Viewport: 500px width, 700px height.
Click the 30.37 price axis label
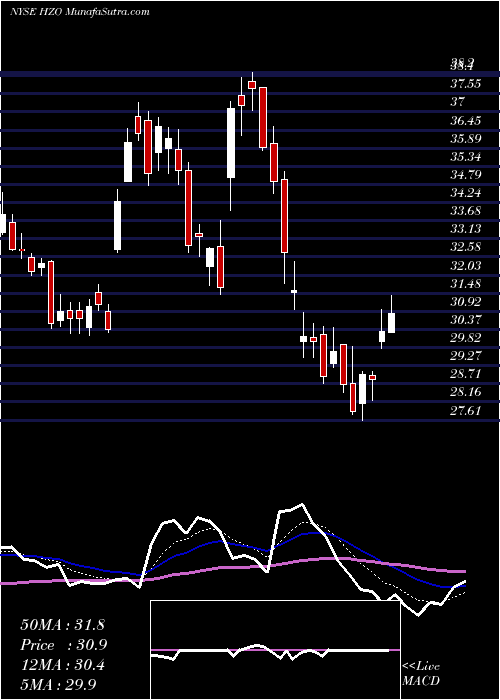coord(466,320)
